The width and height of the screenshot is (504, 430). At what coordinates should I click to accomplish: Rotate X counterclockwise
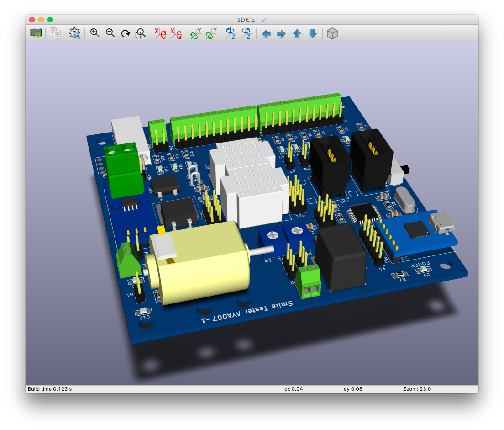tap(176, 33)
